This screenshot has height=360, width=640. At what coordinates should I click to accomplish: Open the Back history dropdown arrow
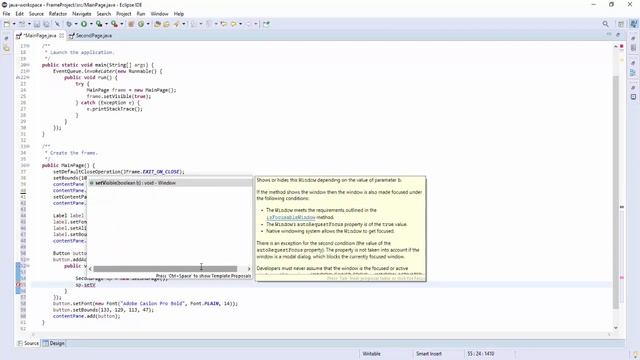(x=240, y=24)
